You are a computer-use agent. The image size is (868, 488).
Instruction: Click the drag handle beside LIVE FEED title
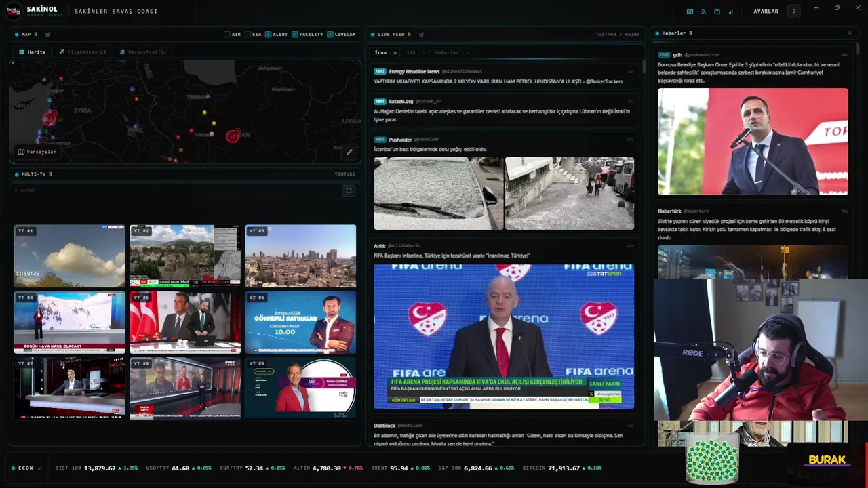(x=409, y=34)
